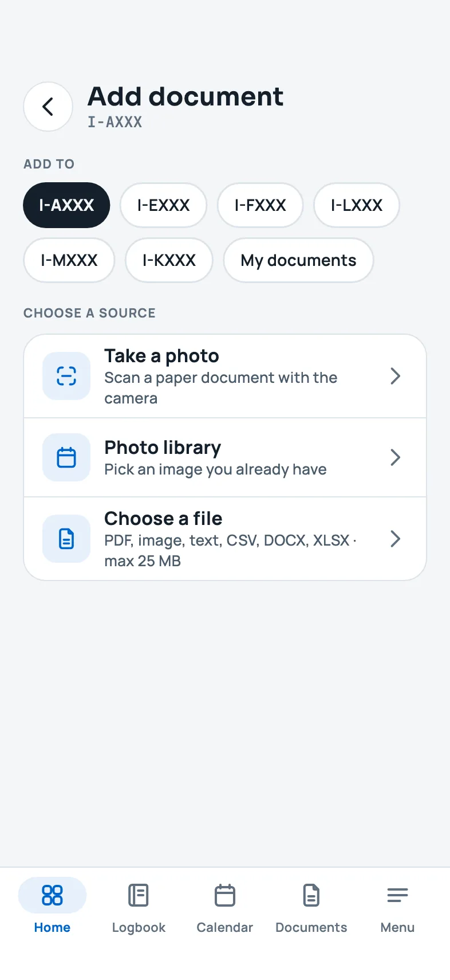Open the Take a photo chevron
This screenshot has height=980, width=450.
(x=395, y=376)
